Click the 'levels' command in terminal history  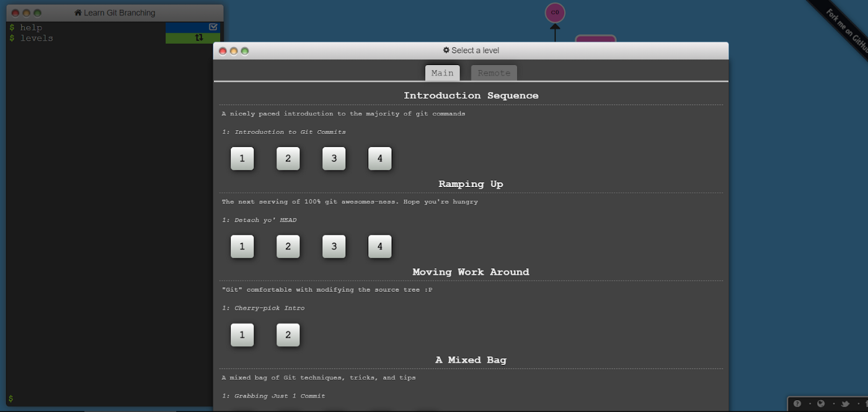(37, 38)
